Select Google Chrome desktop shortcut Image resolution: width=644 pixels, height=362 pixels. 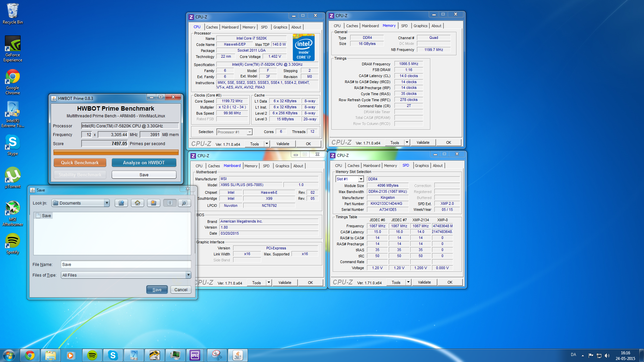pos(12,82)
